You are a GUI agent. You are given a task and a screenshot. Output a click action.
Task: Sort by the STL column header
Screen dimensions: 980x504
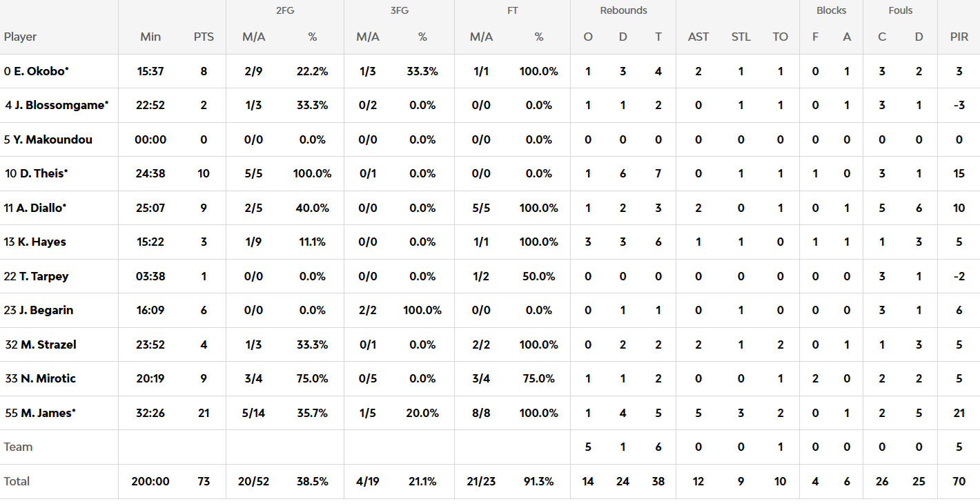point(741,37)
